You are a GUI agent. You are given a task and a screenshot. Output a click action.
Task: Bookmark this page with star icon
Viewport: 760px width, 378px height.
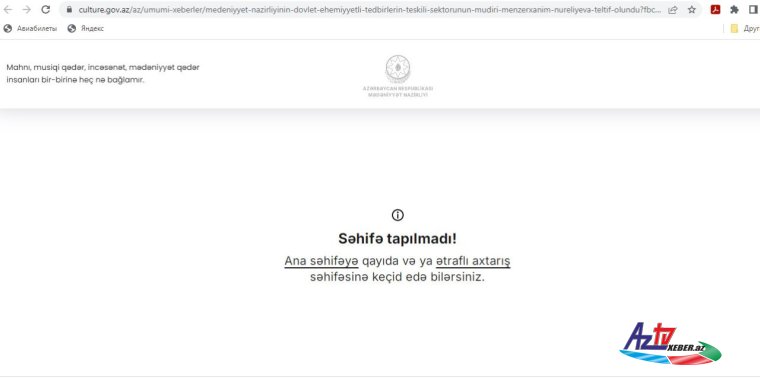click(x=692, y=10)
